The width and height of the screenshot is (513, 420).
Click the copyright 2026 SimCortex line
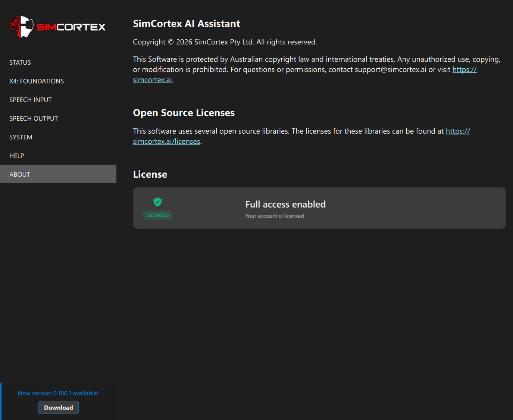(225, 42)
